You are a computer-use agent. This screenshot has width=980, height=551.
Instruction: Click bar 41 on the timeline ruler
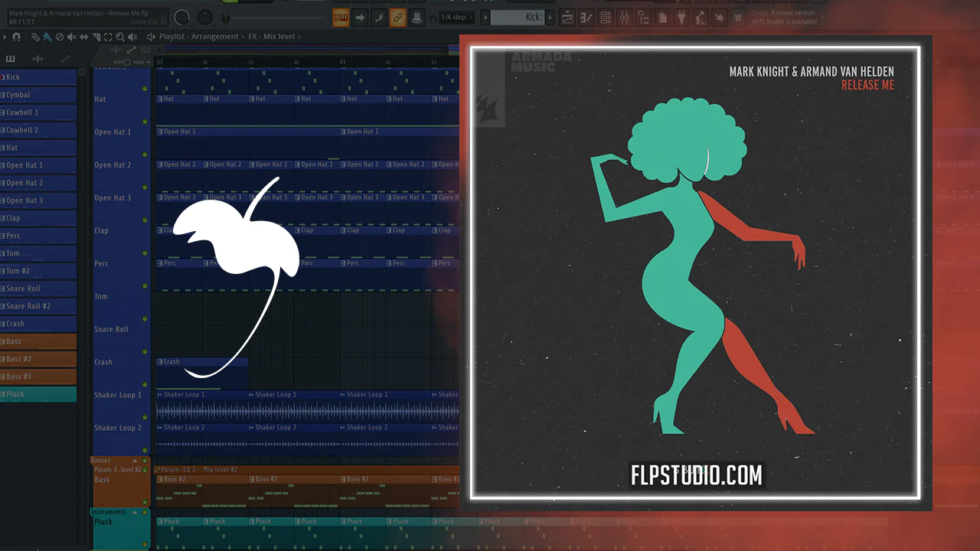point(342,61)
